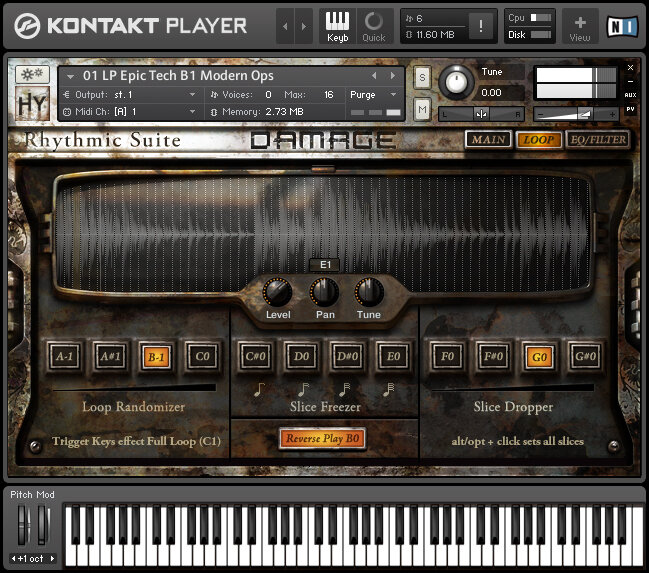Toggle the F0 Slice Dropper key
The height and width of the screenshot is (573, 649).
point(447,356)
